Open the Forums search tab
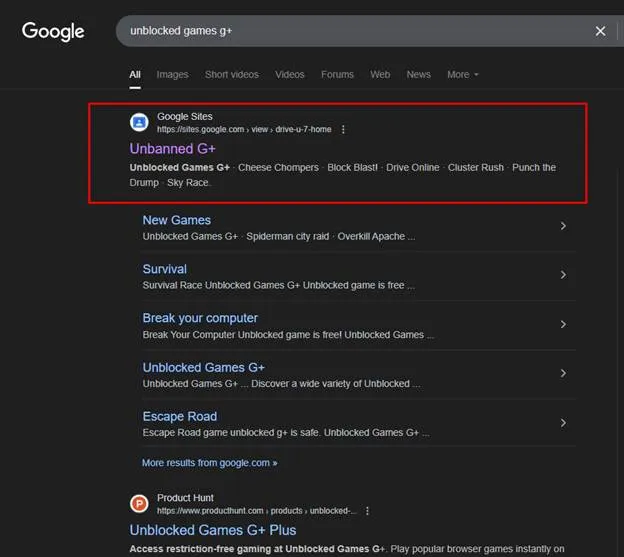624x557 pixels. (x=337, y=75)
